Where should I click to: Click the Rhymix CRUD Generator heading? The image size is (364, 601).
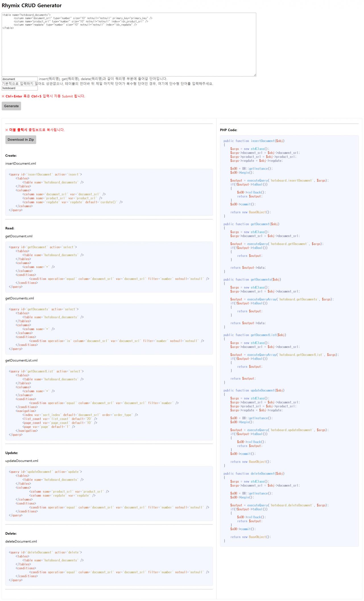click(x=32, y=5)
